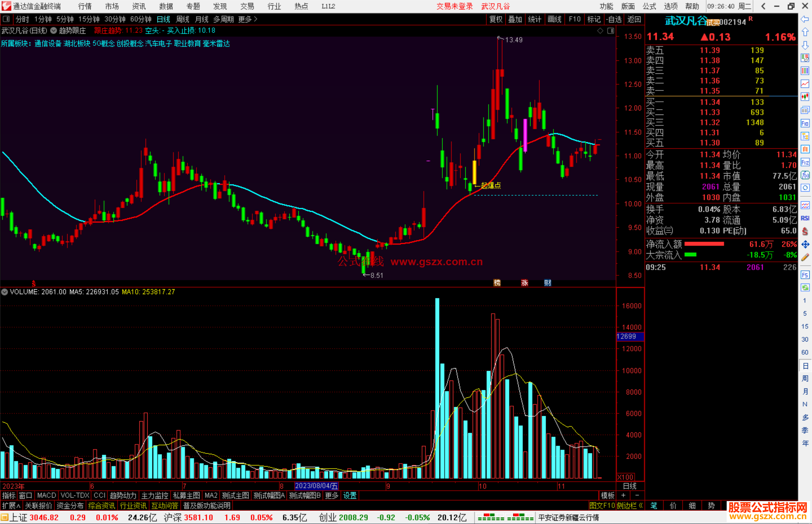The height and width of the screenshot is (524, 812).
Task: Click the F12 trading sidebar icon
Action: click(805, 162)
